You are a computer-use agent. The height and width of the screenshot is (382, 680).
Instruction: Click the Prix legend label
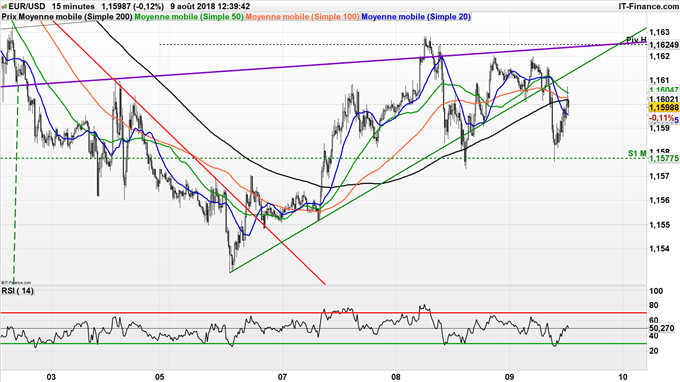pyautogui.click(x=9, y=17)
